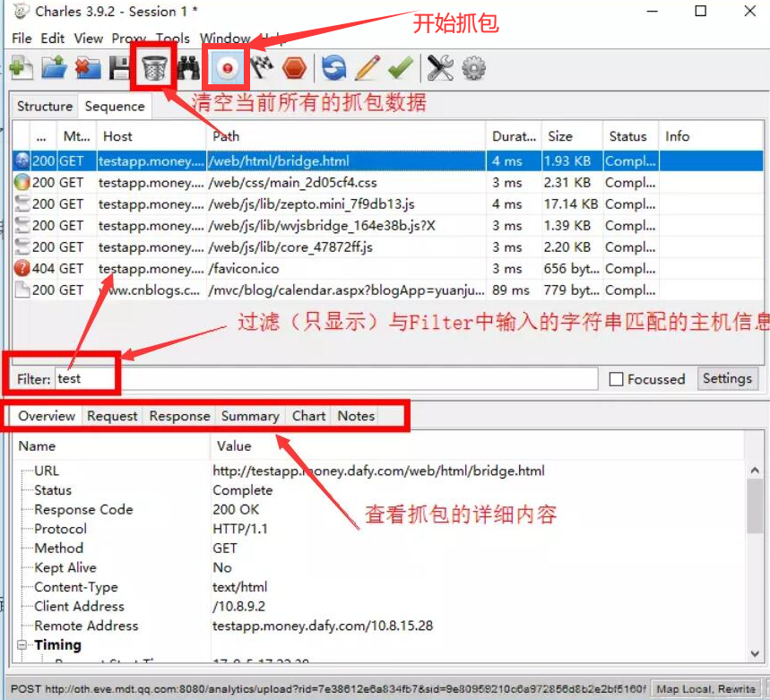The width and height of the screenshot is (770, 700).
Task: Select the /web/css/main_2d05cf4.css row
Action: [388, 183]
